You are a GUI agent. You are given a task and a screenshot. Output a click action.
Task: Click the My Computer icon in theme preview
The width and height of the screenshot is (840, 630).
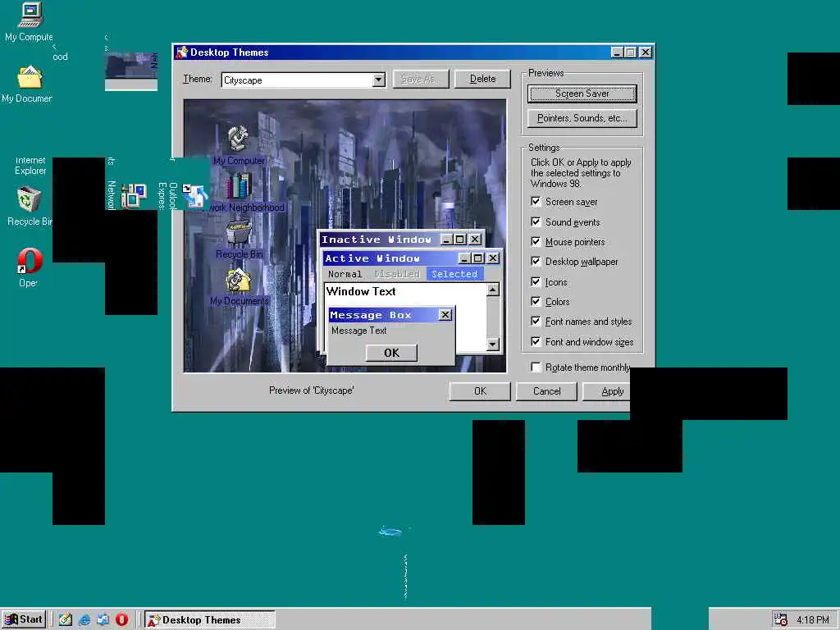click(x=239, y=138)
